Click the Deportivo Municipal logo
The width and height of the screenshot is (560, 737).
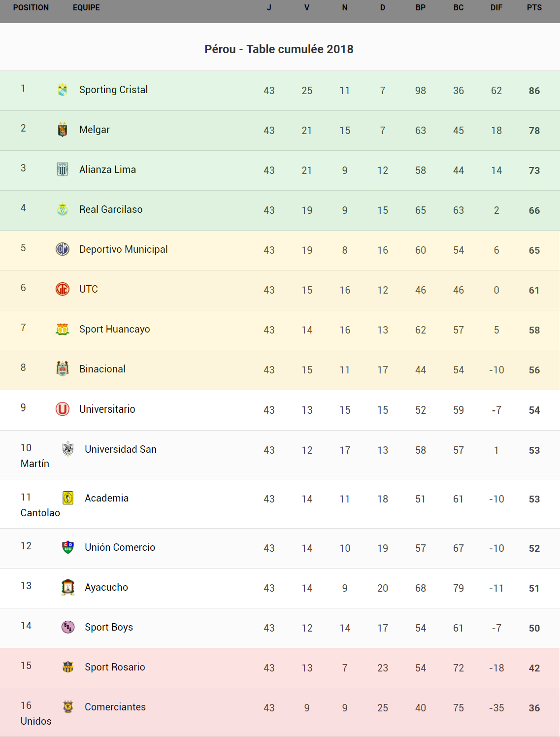pyautogui.click(x=63, y=249)
